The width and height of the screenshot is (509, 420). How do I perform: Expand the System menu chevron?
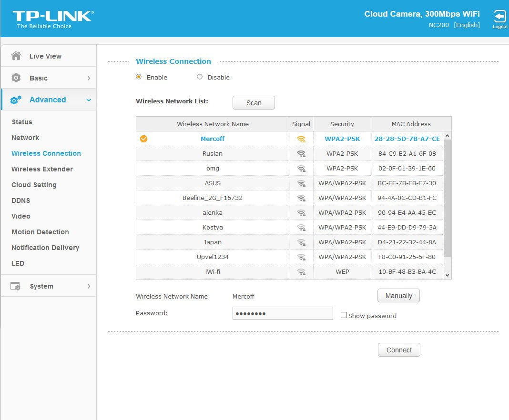tap(89, 286)
